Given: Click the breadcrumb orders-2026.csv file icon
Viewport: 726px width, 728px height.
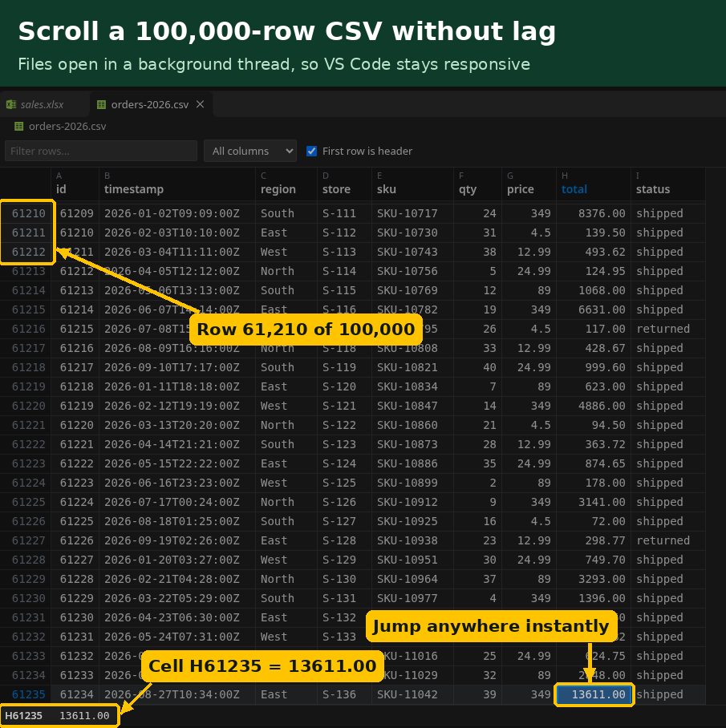Looking at the screenshot, I should point(19,127).
